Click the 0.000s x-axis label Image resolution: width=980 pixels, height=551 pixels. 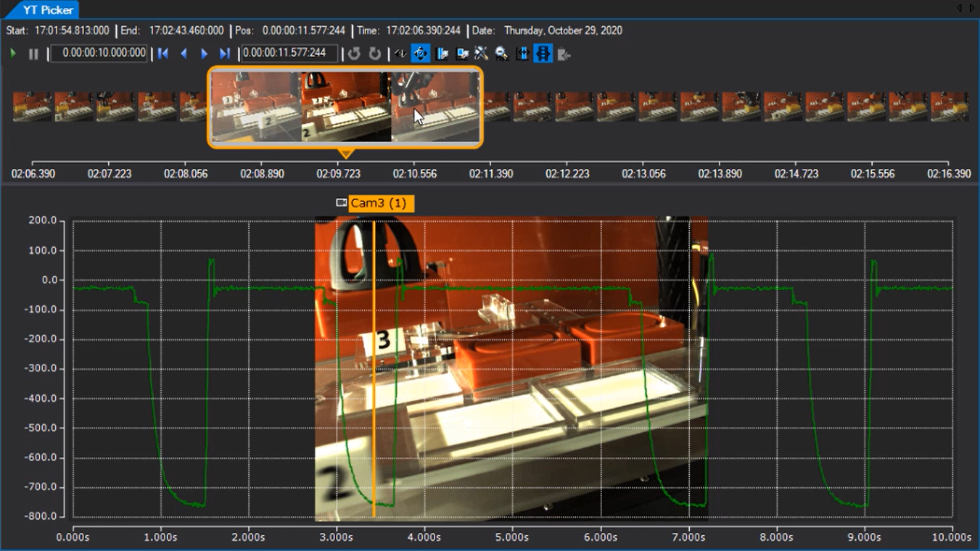click(x=73, y=537)
